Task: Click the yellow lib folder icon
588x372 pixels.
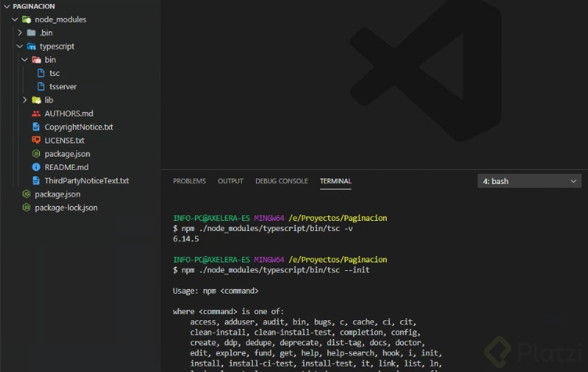Action: click(x=36, y=100)
